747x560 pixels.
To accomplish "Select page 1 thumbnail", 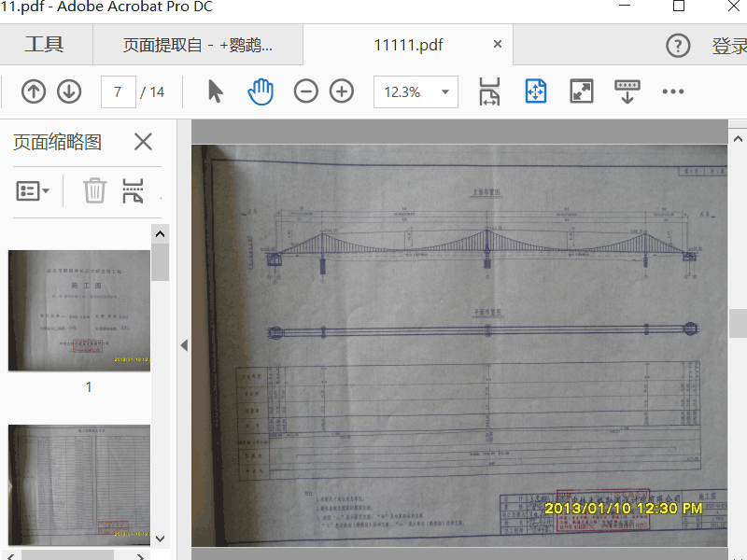I will click(79, 311).
